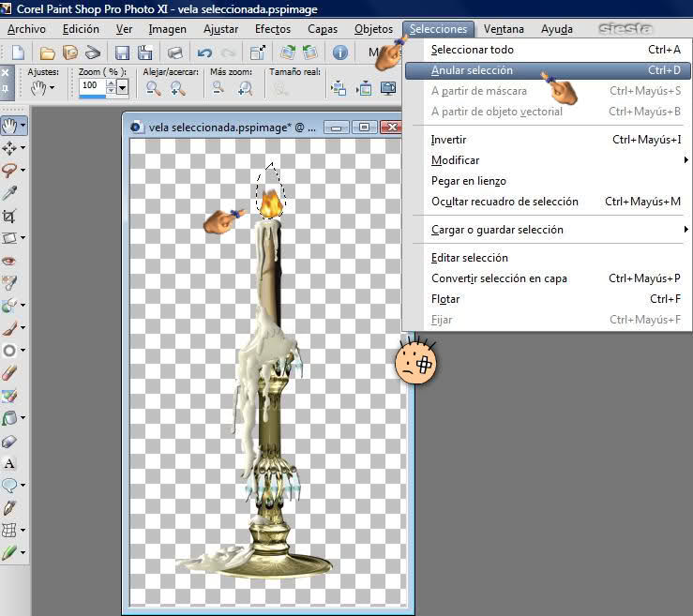The height and width of the screenshot is (616, 693).
Task: Open the Resize image icon
Action: pyautogui.click(x=258, y=53)
